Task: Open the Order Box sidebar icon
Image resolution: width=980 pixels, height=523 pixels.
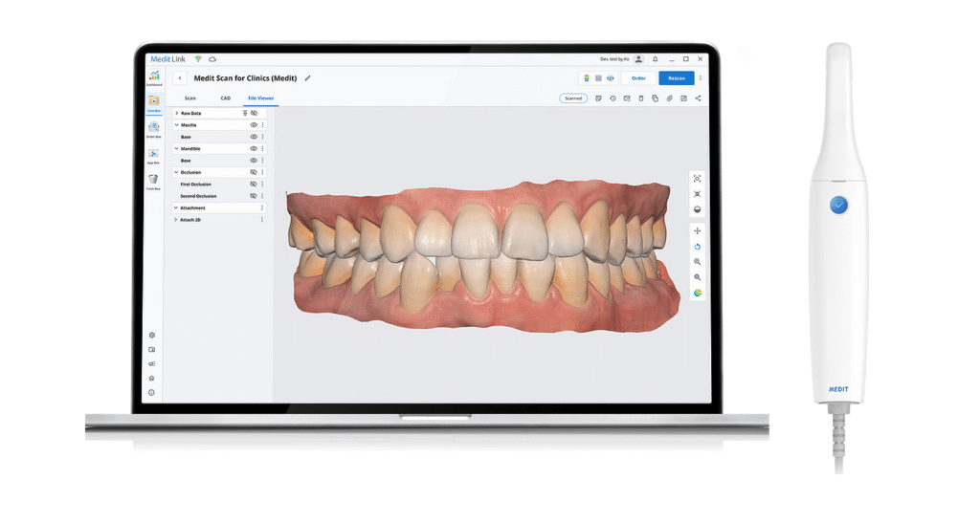Action: click(153, 128)
